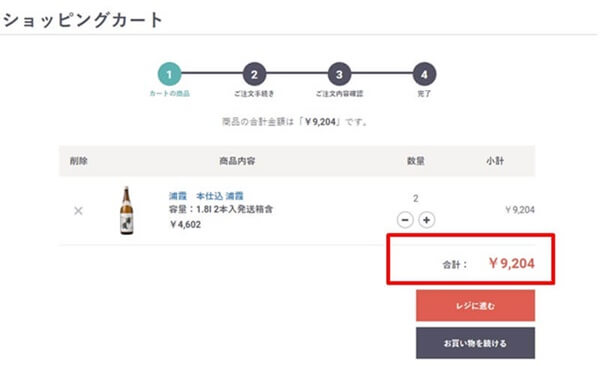
Task: Click the total amount ￥9,204 in red
Action: pos(512,263)
